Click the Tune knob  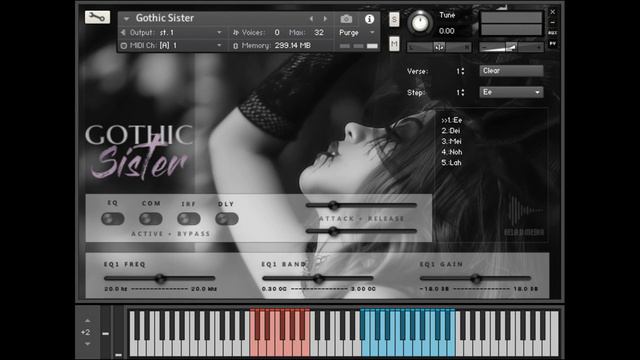(420, 22)
